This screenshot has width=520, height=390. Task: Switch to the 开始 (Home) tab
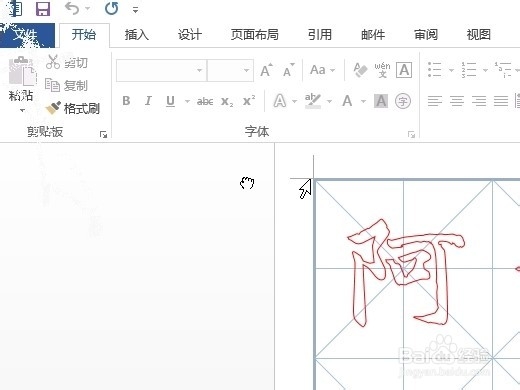point(84,35)
